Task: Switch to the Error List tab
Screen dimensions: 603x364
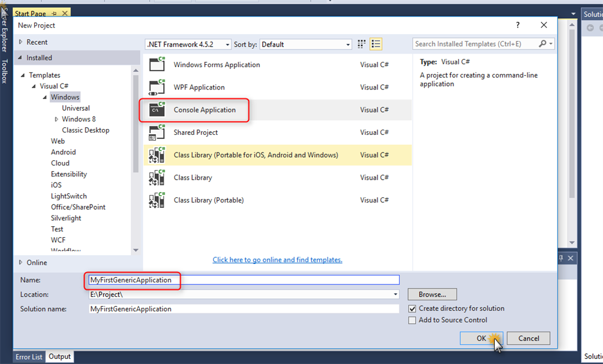Action: click(29, 357)
